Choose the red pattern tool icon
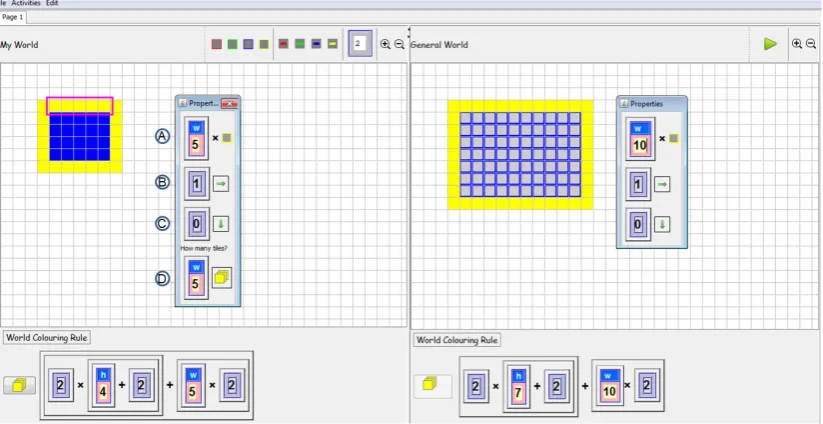 point(283,44)
